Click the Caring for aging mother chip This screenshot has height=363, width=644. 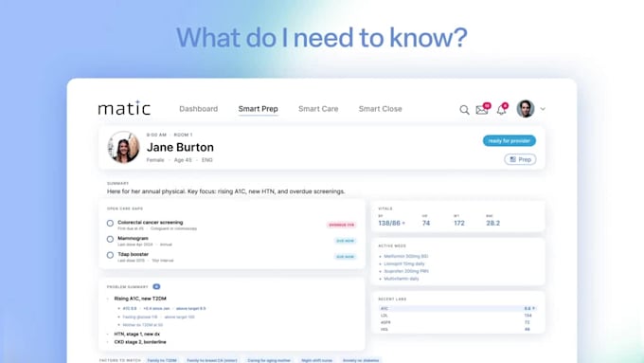tap(269, 360)
